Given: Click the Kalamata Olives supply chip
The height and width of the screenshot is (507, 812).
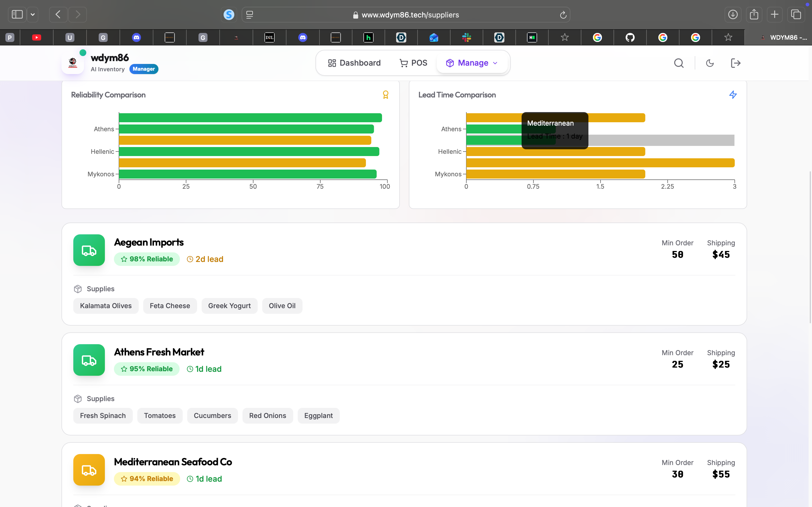Looking at the screenshot, I should pos(106,306).
